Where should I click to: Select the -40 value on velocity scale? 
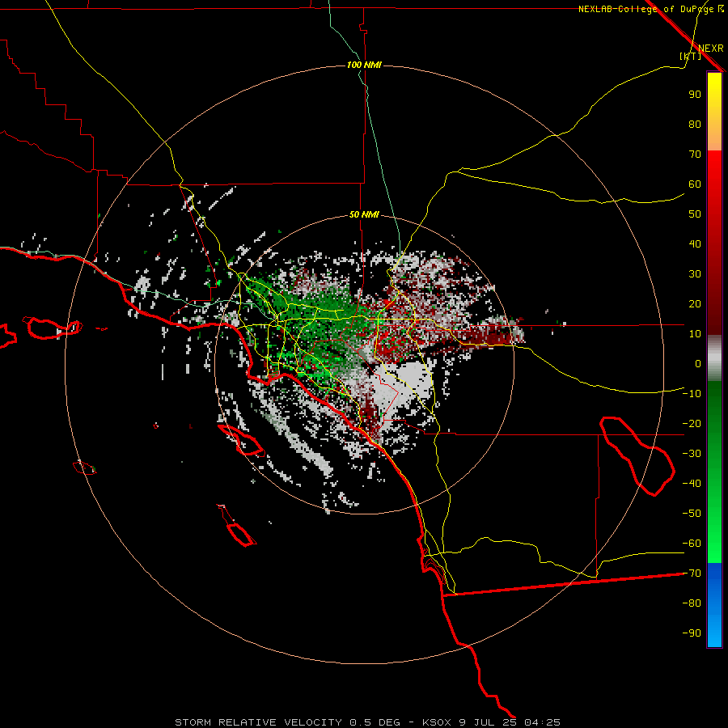[692, 484]
